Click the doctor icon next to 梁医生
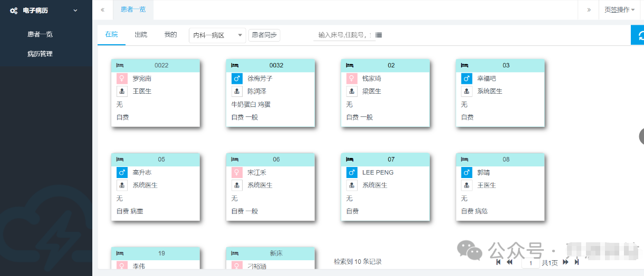This screenshot has height=276, width=644. 352,91
